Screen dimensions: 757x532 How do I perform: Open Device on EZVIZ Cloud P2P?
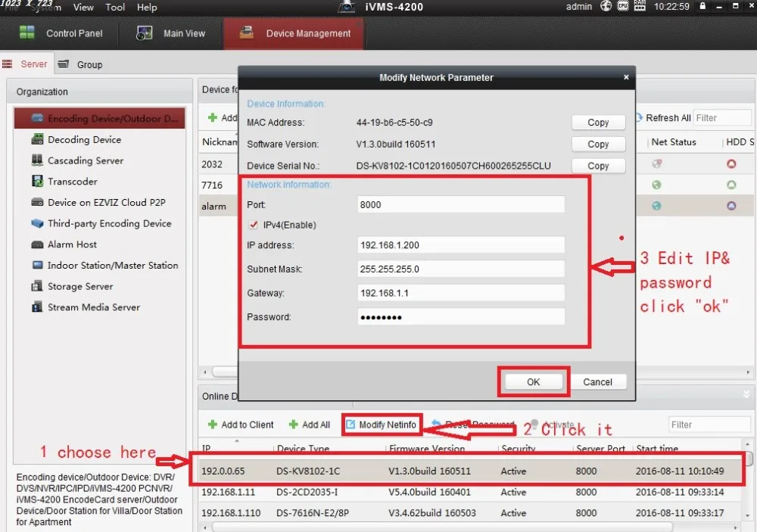[x=99, y=202]
